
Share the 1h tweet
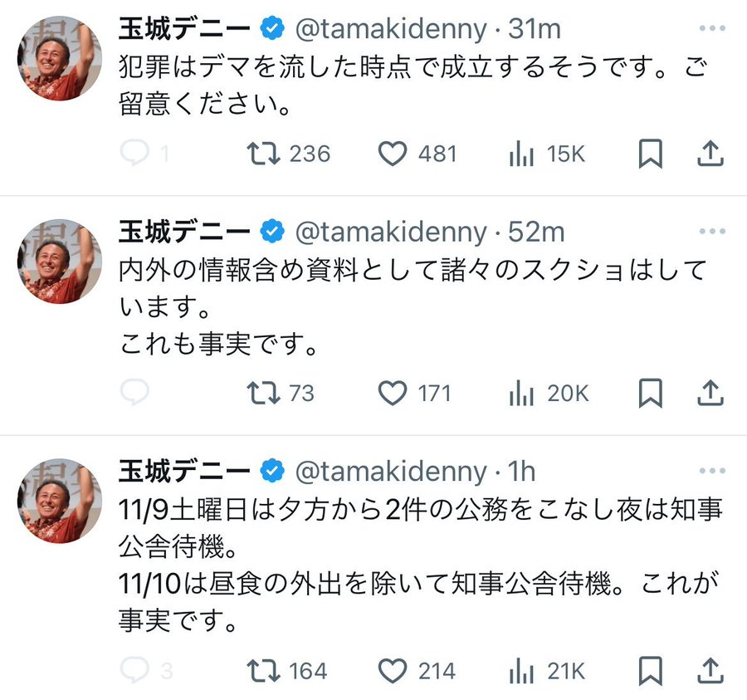click(x=711, y=670)
